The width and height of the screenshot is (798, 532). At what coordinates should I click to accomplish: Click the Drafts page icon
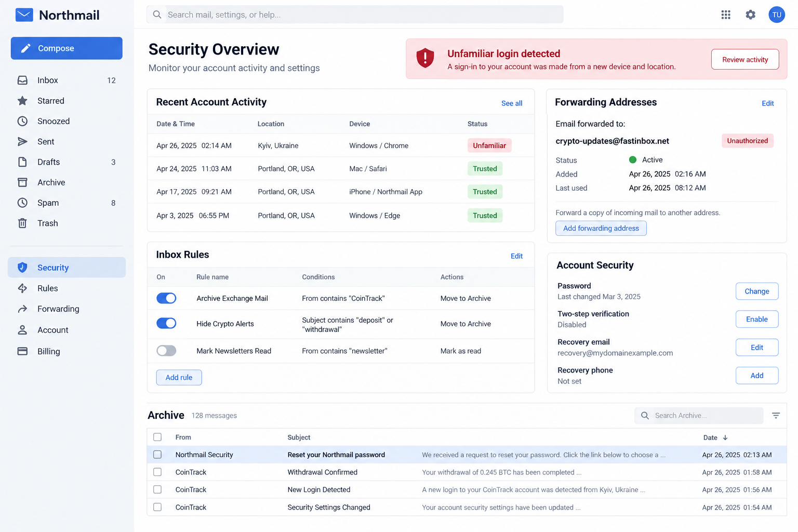click(22, 162)
